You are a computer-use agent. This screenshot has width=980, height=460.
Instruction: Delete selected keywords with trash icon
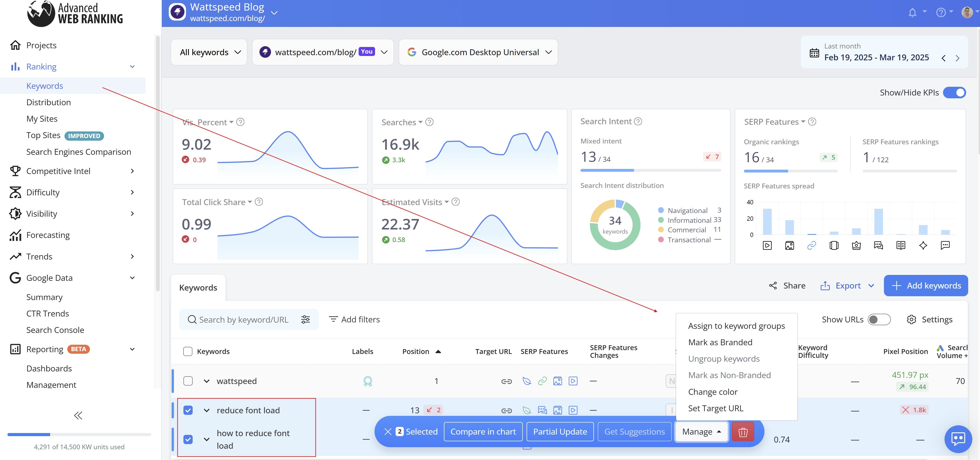pos(743,432)
